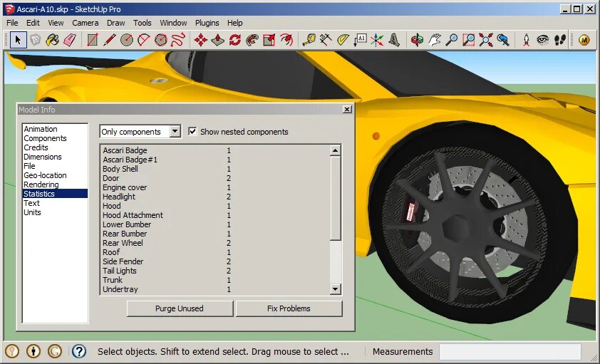Open the Camera menu
This screenshot has width=600, height=364.
86,23
